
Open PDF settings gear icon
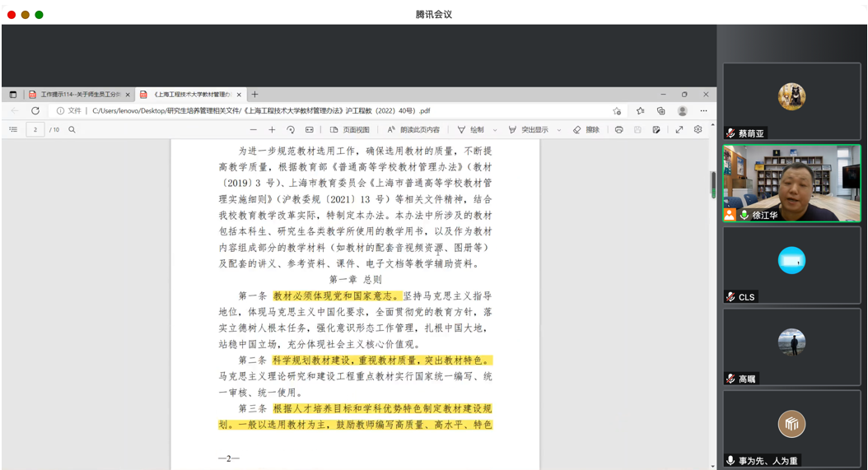point(698,130)
